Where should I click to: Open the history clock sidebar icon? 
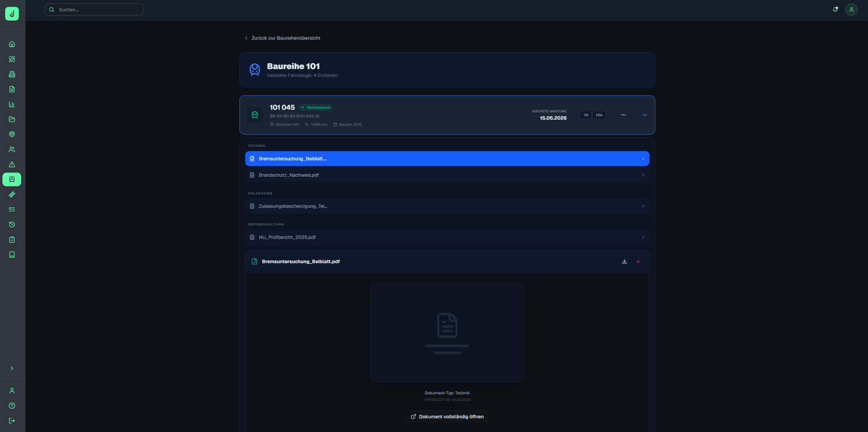(x=12, y=224)
